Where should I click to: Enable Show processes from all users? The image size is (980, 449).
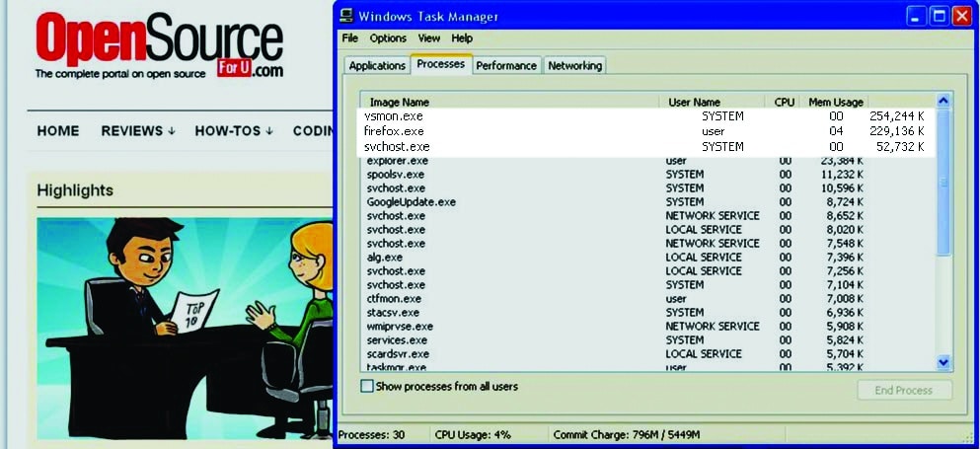(367, 387)
